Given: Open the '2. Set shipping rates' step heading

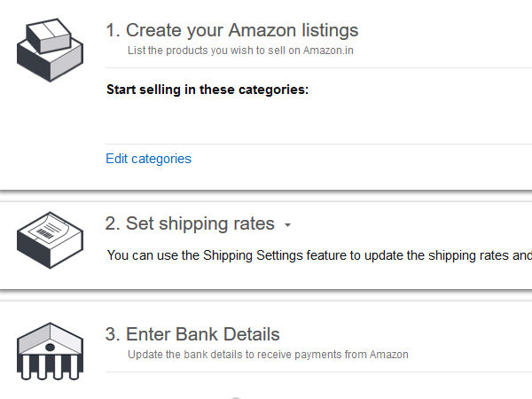Looking at the screenshot, I should [190, 223].
